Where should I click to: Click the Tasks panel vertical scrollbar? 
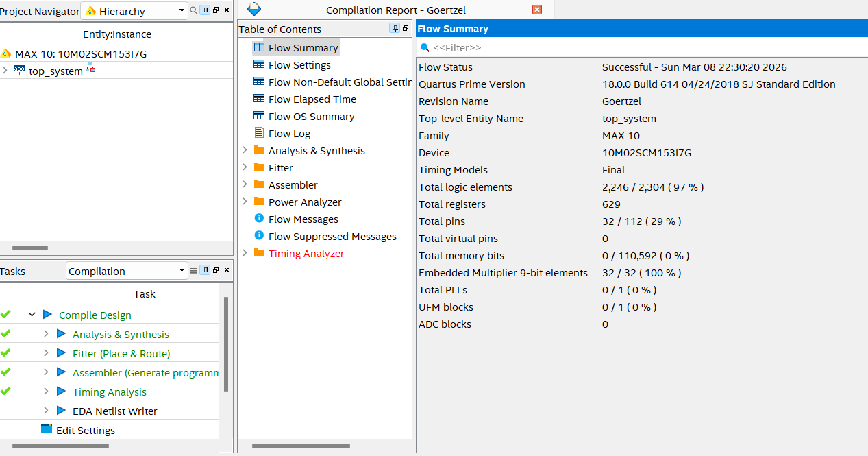(x=226, y=343)
